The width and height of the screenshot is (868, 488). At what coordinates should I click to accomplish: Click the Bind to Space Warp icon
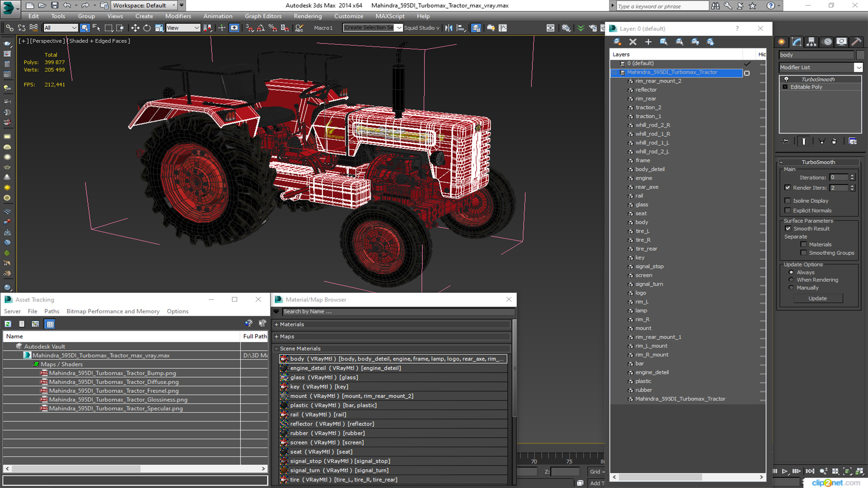[x=33, y=28]
